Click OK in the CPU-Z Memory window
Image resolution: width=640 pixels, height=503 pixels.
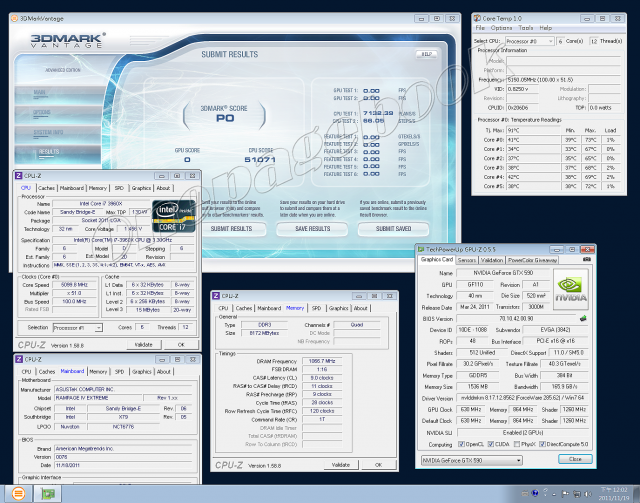pos(378,465)
